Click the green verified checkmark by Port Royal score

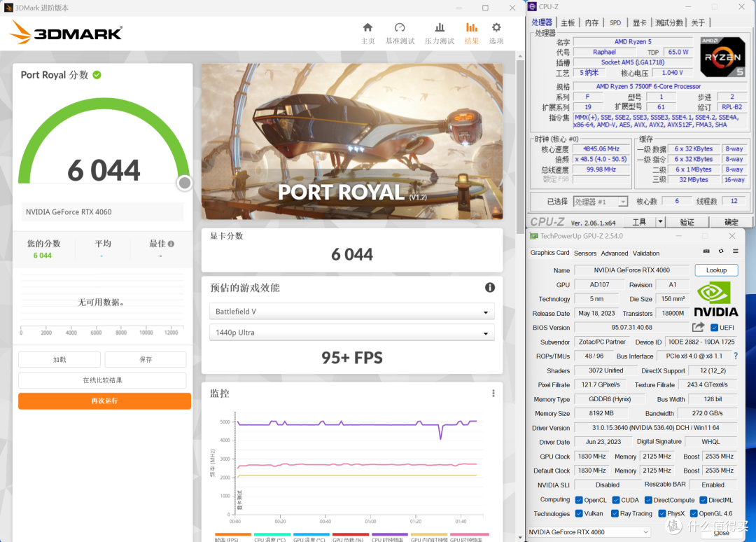[97, 75]
